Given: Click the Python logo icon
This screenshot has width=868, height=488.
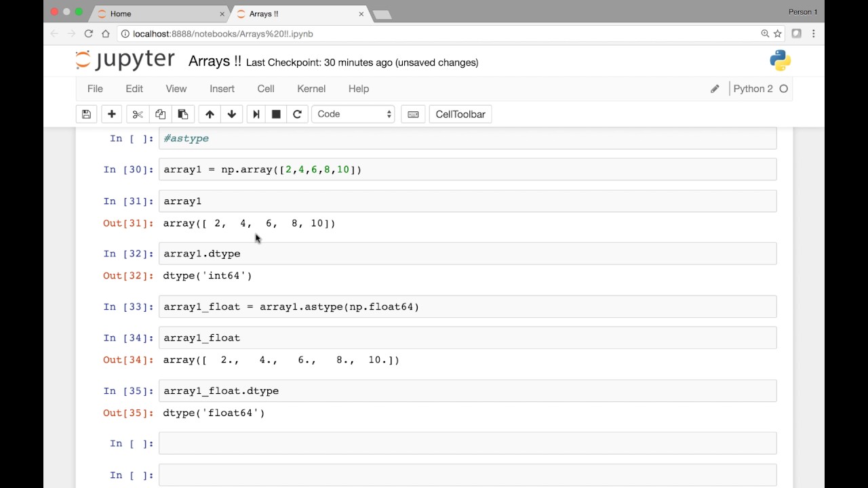Looking at the screenshot, I should (x=781, y=60).
